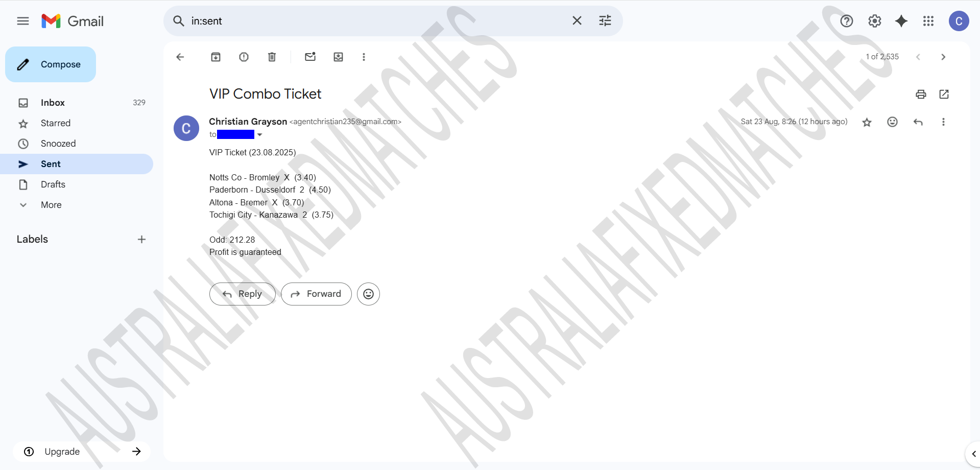
Task: Go back to the Sent list
Action: [x=180, y=57]
